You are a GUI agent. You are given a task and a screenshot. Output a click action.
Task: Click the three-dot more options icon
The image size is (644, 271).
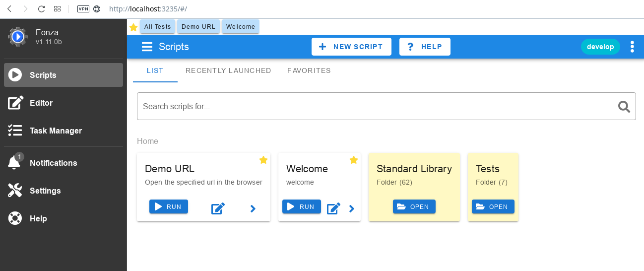pos(632,47)
